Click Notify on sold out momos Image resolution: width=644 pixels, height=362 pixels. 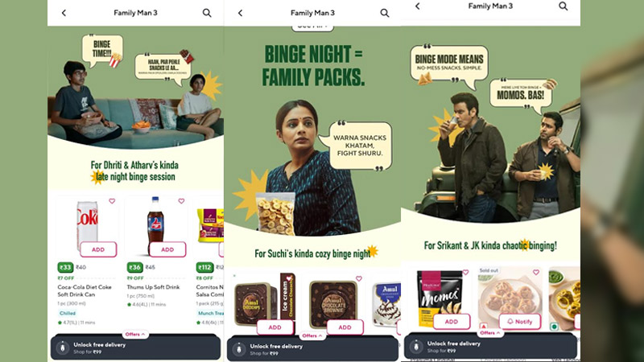(x=520, y=322)
